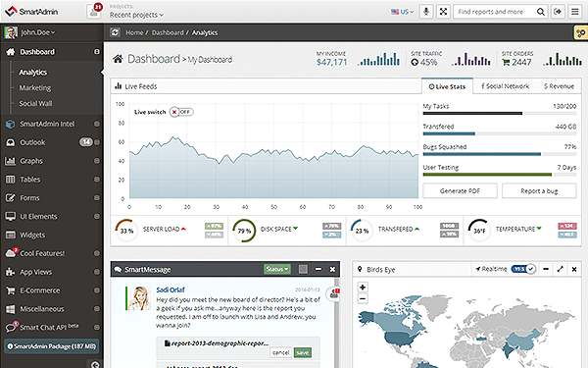Screen dimensions: 588x368
Task: Click the User Testing progress bar
Action: point(500,175)
